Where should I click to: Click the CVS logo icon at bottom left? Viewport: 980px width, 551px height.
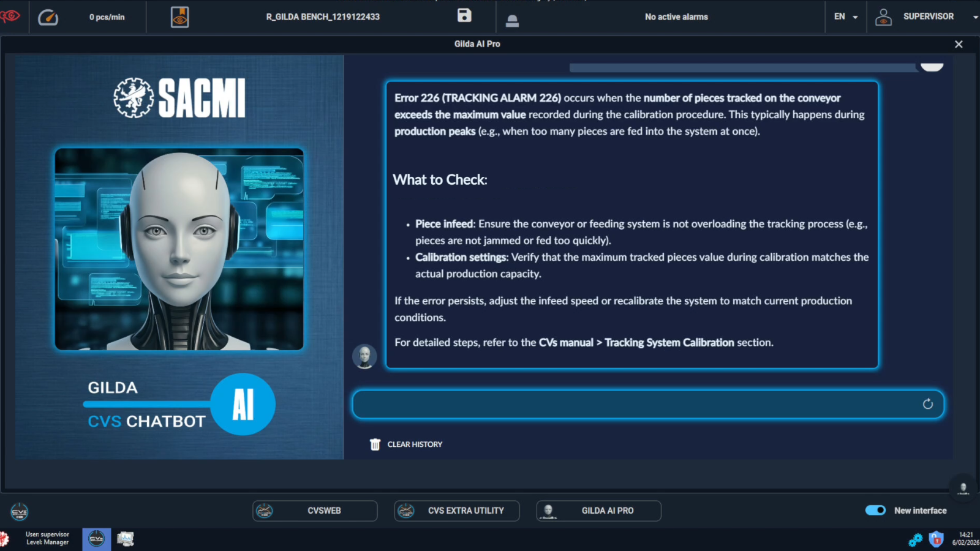[x=20, y=512]
